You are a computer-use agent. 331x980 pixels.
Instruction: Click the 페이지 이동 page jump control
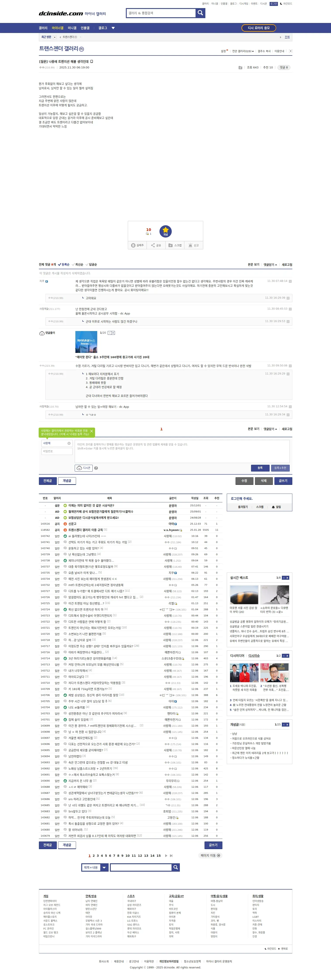click(210, 856)
